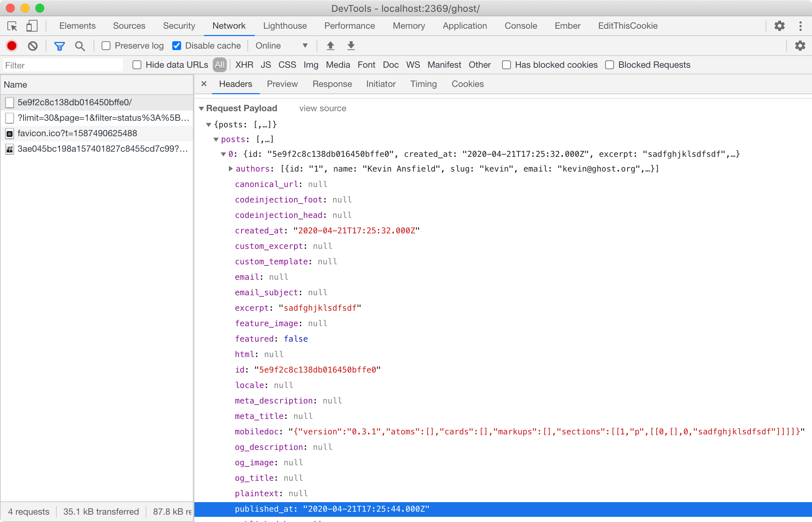Close the request details pane with X
This screenshot has height=522, width=812.
click(204, 84)
